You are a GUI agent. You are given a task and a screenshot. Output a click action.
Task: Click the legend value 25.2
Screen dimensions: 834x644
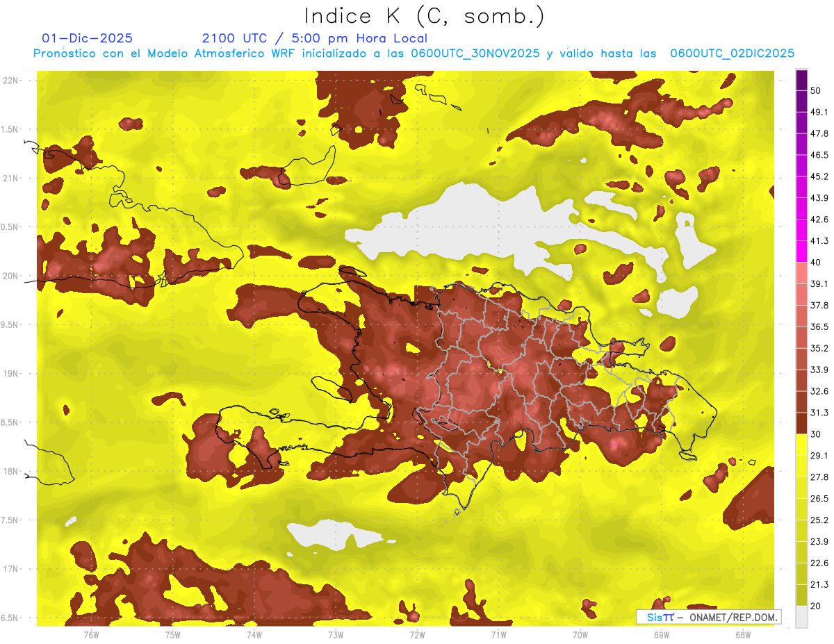[819, 520]
